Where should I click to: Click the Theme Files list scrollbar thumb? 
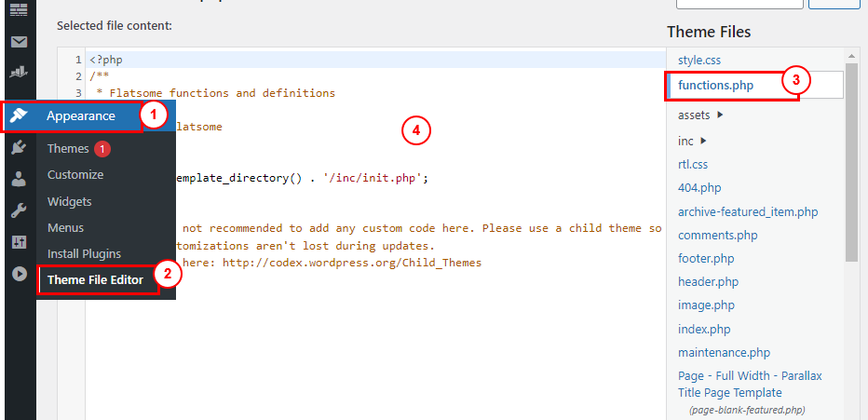click(x=851, y=164)
